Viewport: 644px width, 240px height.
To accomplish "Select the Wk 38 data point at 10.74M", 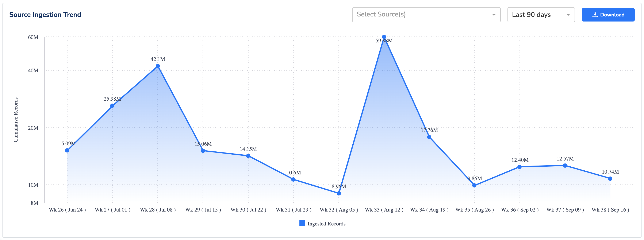I will [610, 179].
